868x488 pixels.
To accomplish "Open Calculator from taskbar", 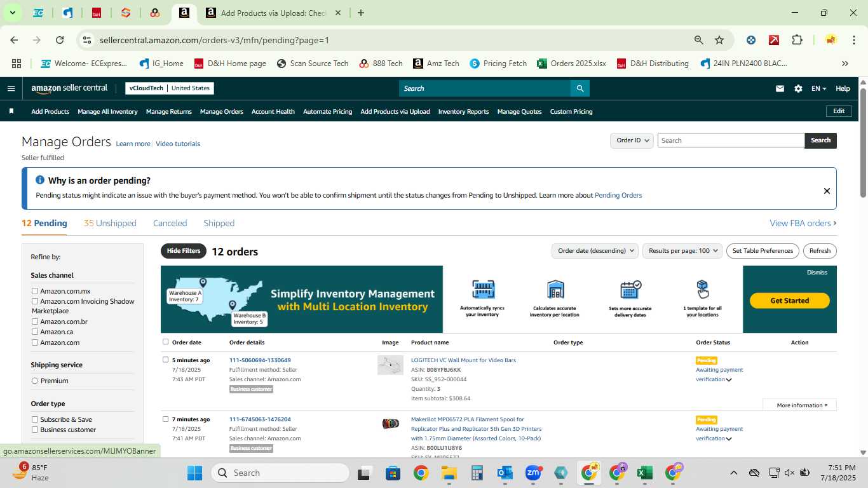I will (477, 473).
